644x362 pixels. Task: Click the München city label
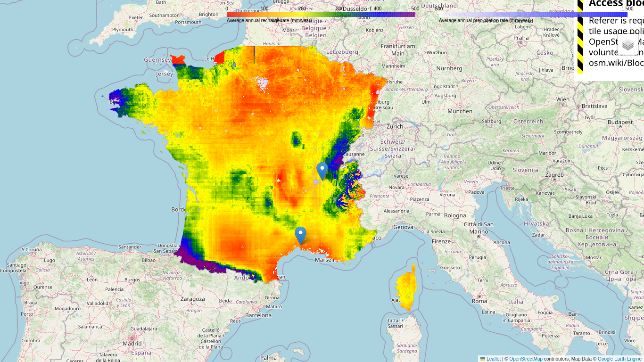460,111
